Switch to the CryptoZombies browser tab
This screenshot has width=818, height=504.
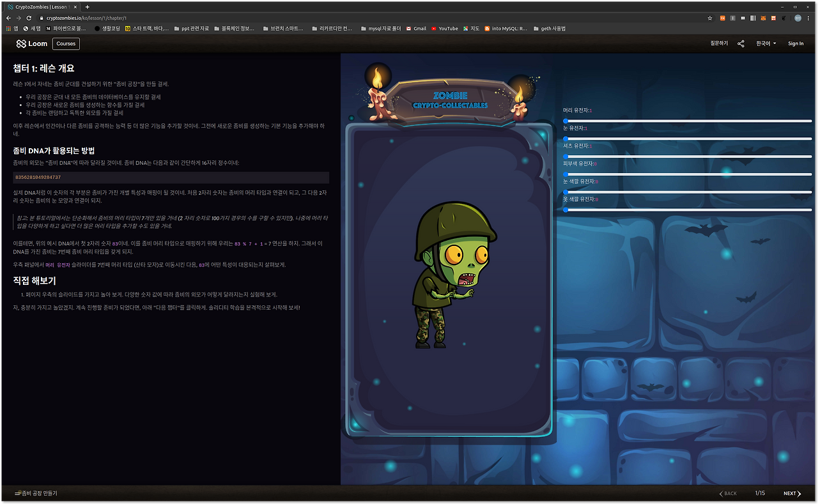[42, 6]
